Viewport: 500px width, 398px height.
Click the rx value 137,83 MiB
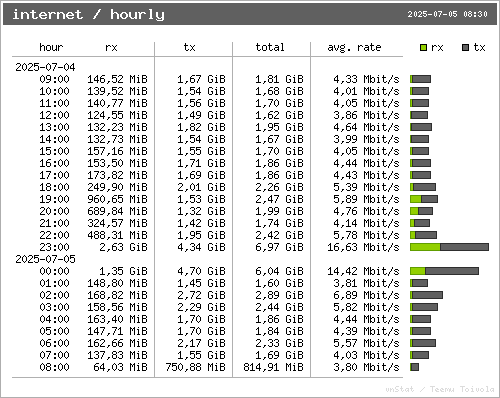[117, 355]
